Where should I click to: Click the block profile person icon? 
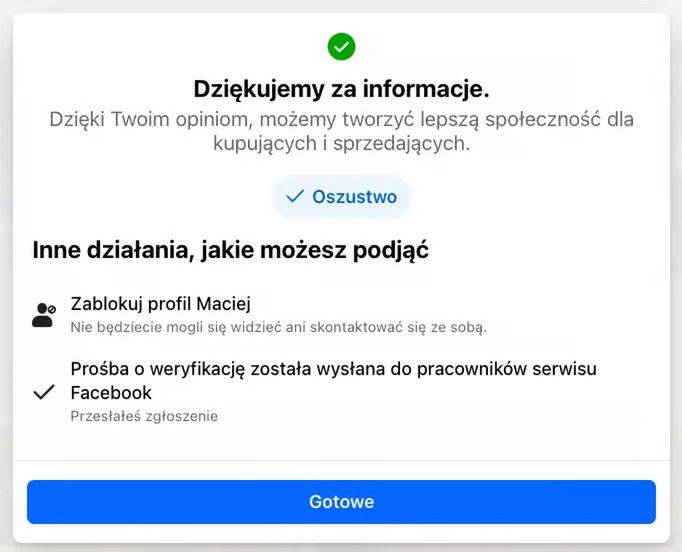tap(44, 315)
